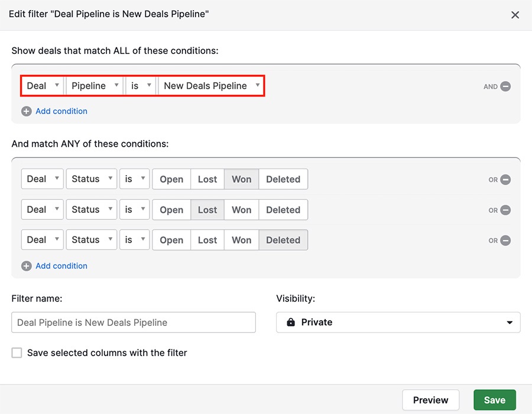532x414 pixels.
Task: Enable Save selected columns with the filter
Action: point(17,352)
